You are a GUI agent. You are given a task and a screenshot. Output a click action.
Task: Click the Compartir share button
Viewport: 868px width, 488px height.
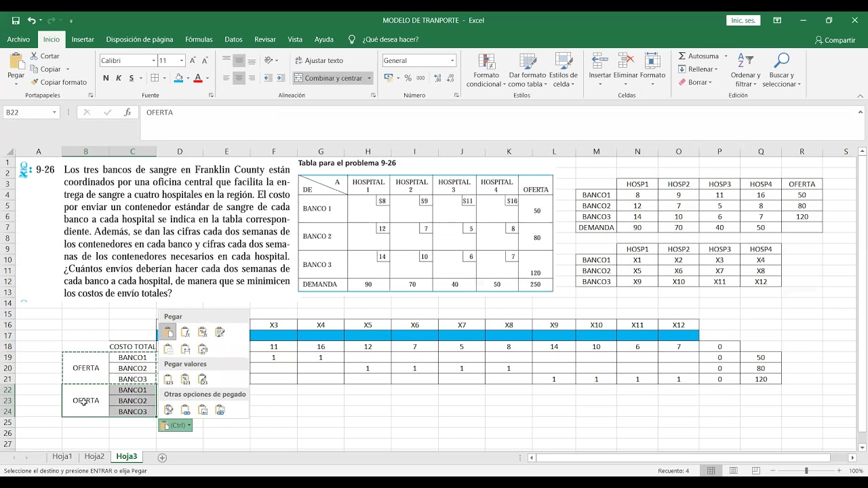tap(835, 40)
